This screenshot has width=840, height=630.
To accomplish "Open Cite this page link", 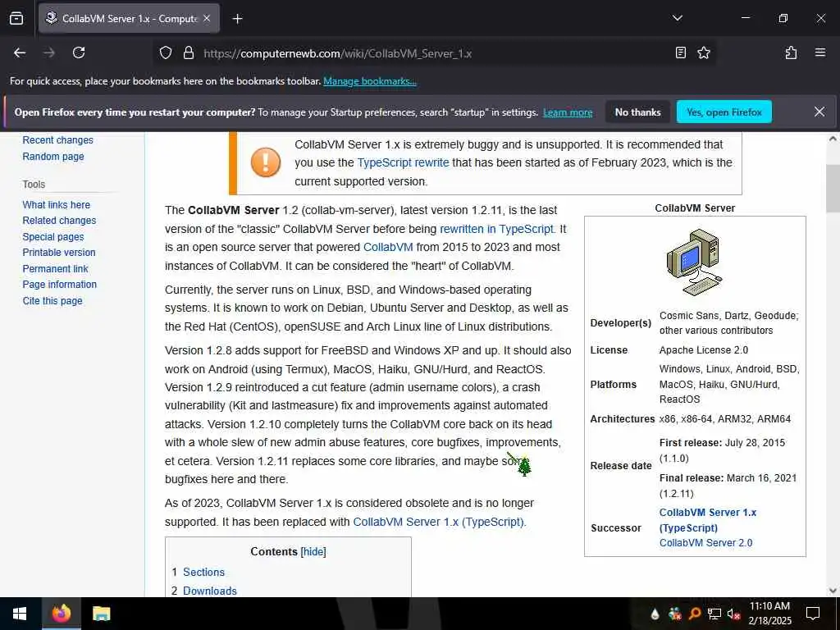I will pos(52,300).
